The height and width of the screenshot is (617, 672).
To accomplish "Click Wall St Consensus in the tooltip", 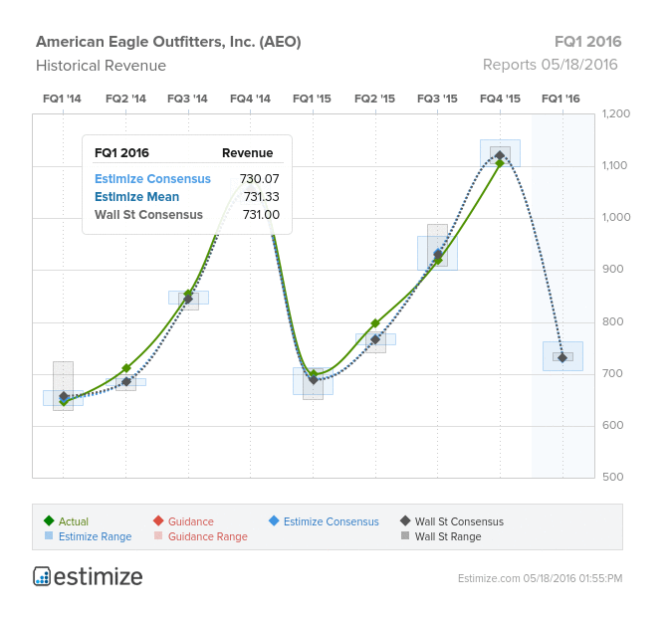I will (x=148, y=215).
